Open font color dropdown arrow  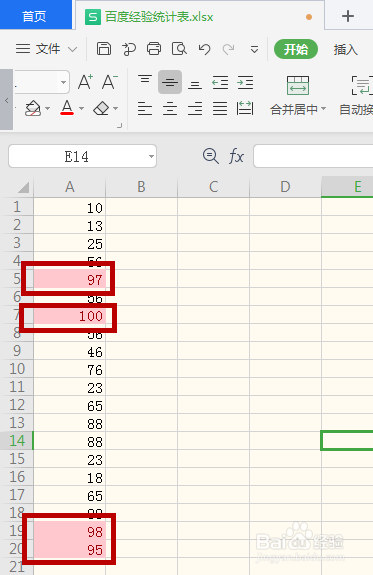[x=81, y=109]
